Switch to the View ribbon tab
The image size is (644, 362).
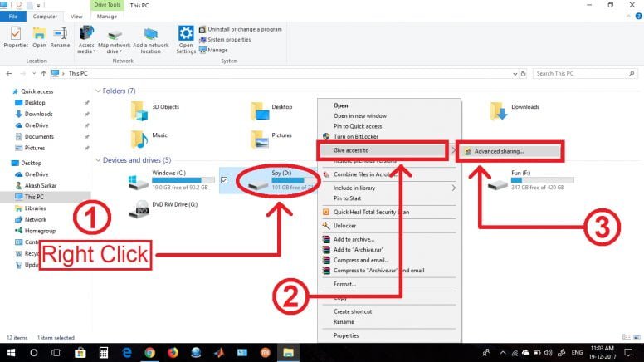point(76,17)
